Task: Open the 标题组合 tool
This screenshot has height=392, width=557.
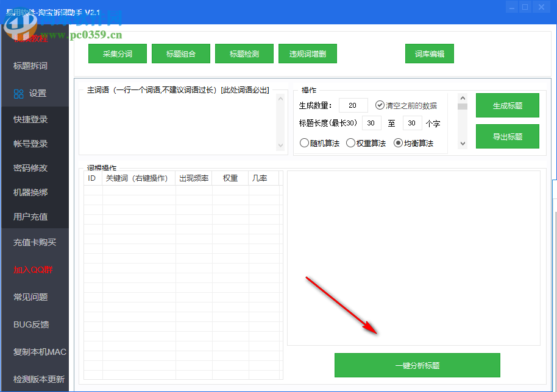Action: (180, 53)
